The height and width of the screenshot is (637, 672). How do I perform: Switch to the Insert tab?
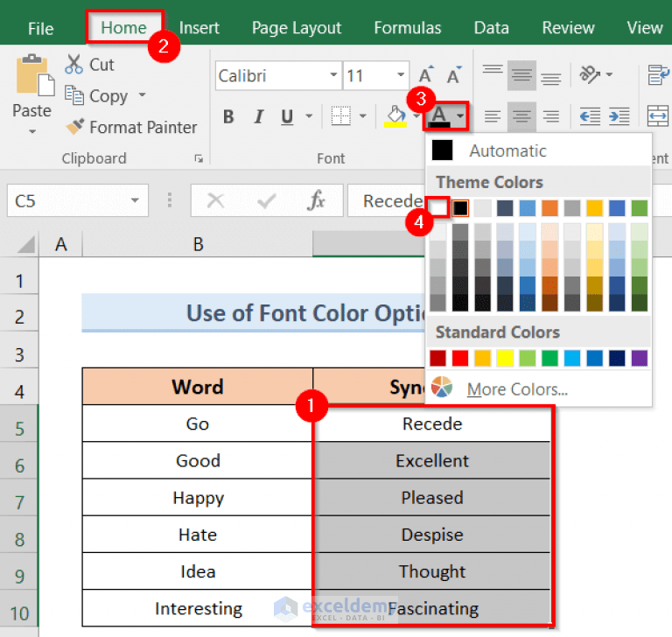click(x=199, y=28)
